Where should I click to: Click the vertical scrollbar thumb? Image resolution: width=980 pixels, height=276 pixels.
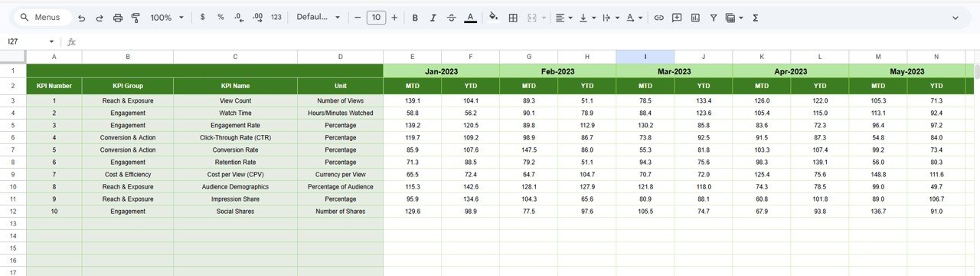point(976,72)
